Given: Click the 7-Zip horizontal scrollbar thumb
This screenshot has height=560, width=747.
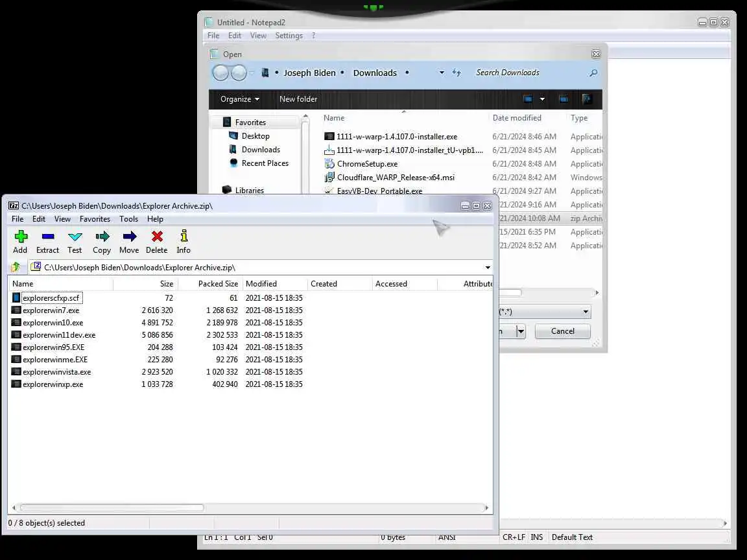Looking at the screenshot, I should 112,507.
